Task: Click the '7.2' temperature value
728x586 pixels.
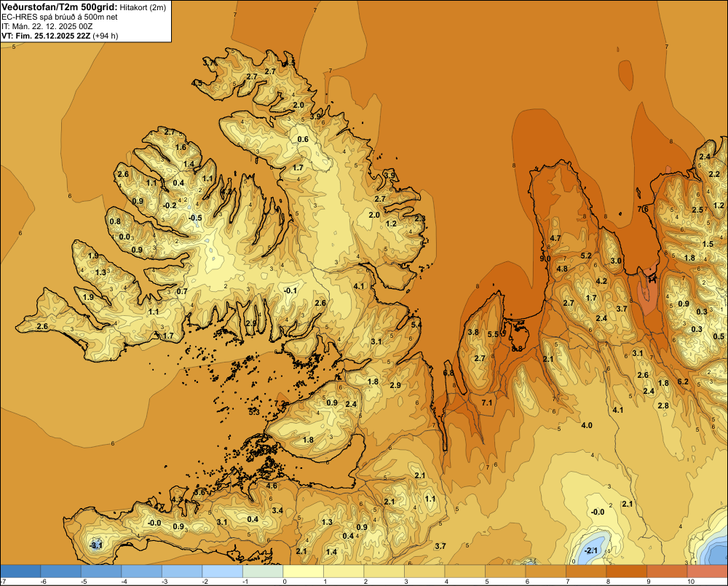Action: (x=280, y=403)
